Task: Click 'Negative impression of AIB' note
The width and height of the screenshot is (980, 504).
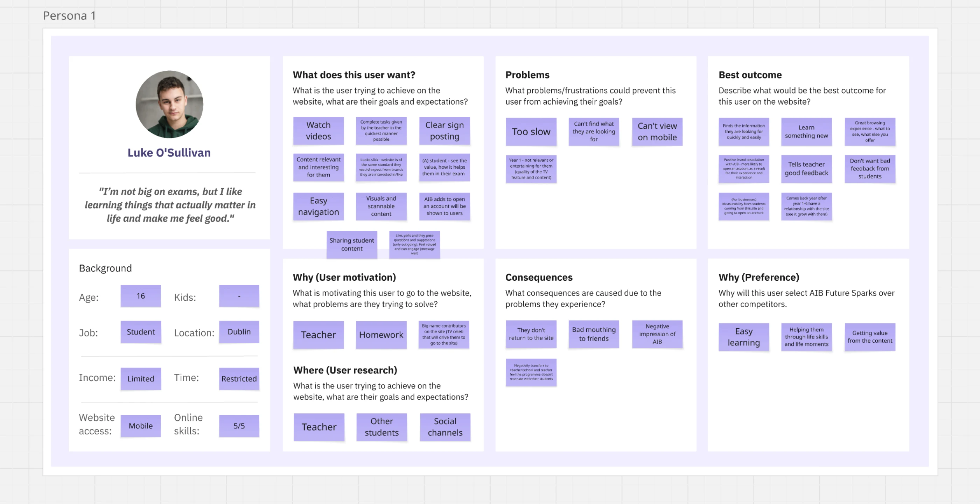Action: (657, 334)
